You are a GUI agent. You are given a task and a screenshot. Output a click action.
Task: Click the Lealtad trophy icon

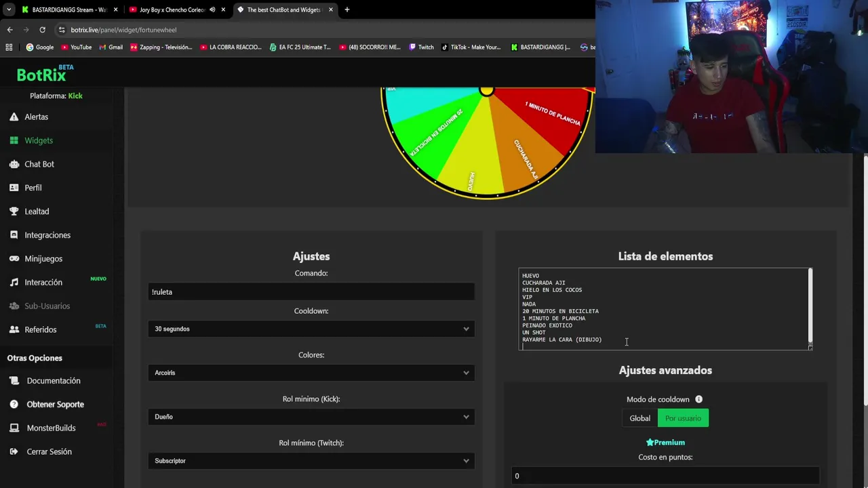[14, 211]
